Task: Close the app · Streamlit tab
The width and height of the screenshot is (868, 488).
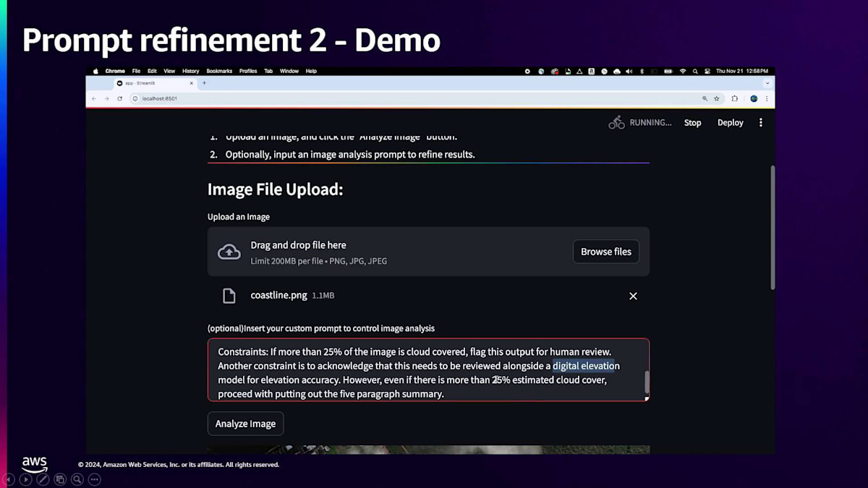Action: [192, 83]
